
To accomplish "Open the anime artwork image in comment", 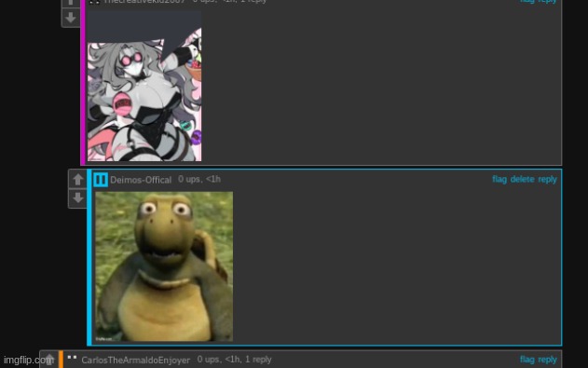I will click(144, 86).
